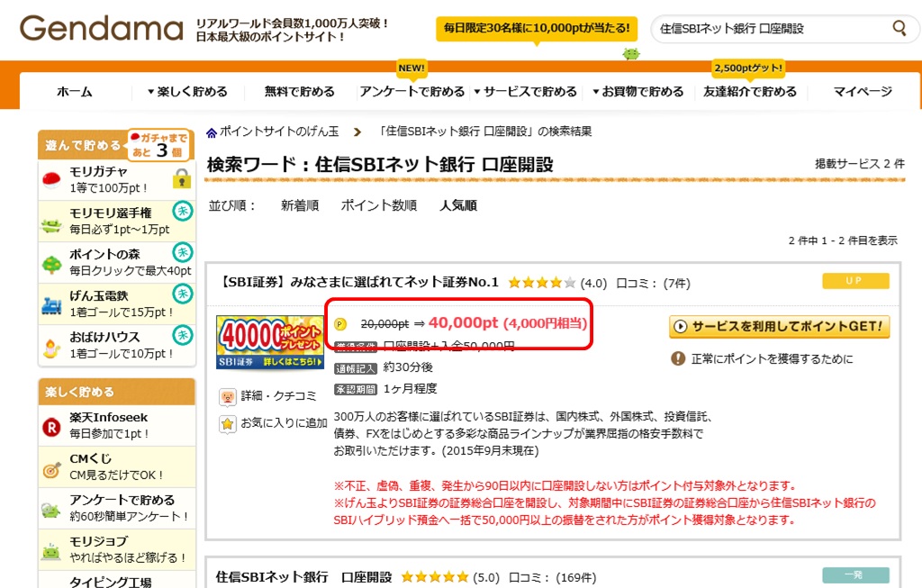This screenshot has width=922, height=588.
Task: Open the sidebar アンケートで貯める item
Action: click(116, 508)
